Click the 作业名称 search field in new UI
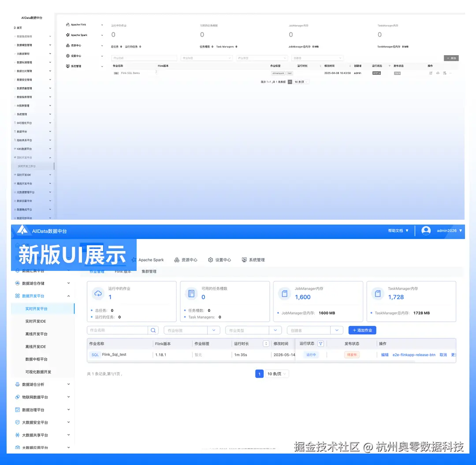 tap(118, 330)
